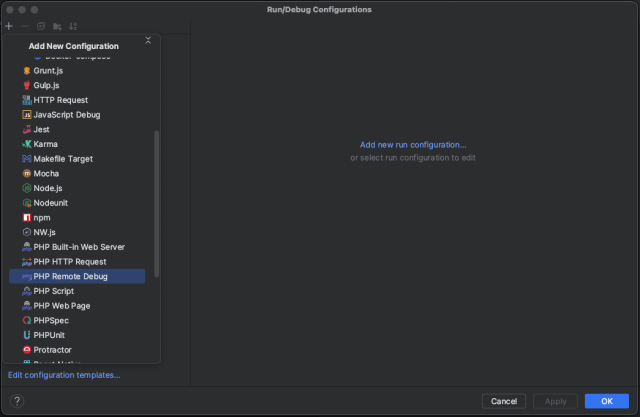
Task: Click the Karma icon
Action: point(27,144)
